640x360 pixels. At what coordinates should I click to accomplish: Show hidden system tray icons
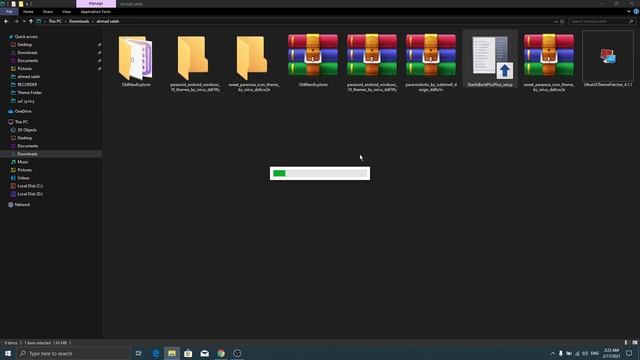(553, 353)
